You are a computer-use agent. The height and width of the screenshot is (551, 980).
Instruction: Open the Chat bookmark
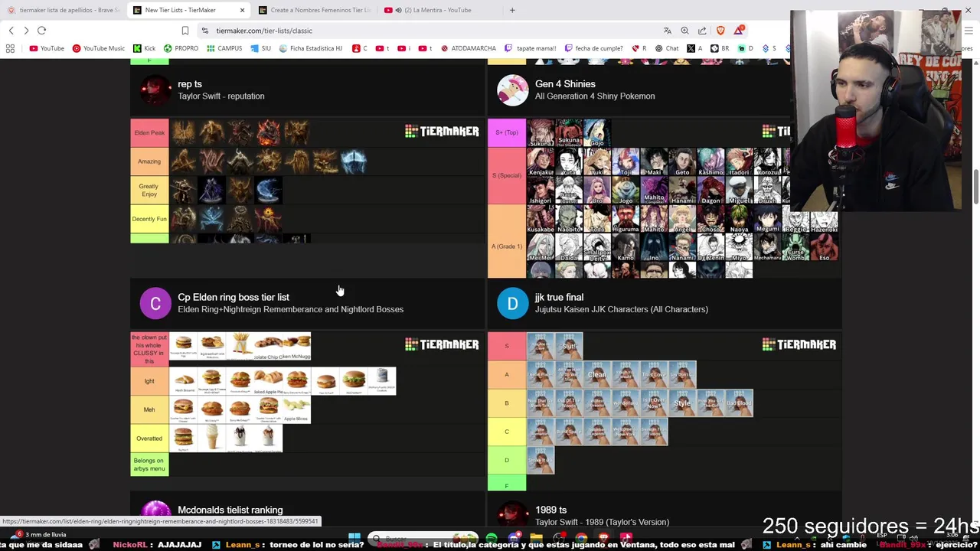point(667,48)
